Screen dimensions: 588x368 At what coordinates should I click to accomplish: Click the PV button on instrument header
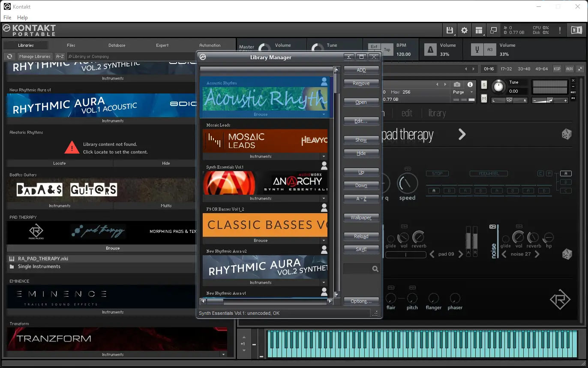point(573,98)
